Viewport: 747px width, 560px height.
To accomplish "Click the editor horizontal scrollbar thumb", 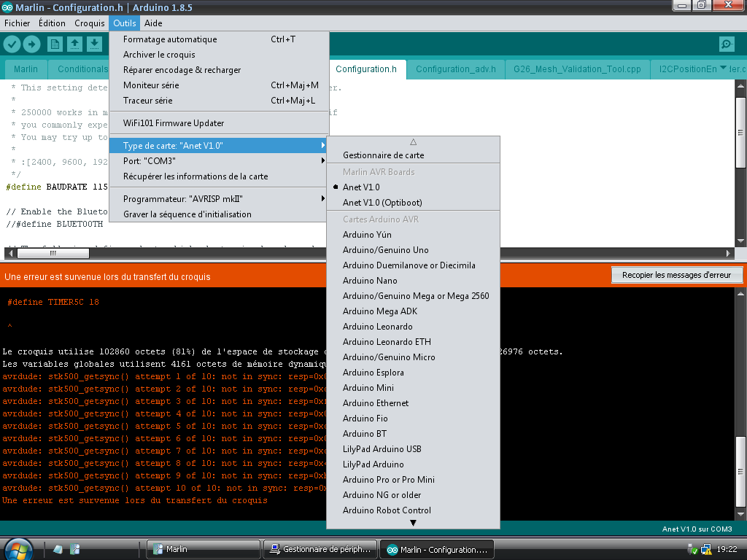I will click(x=53, y=253).
